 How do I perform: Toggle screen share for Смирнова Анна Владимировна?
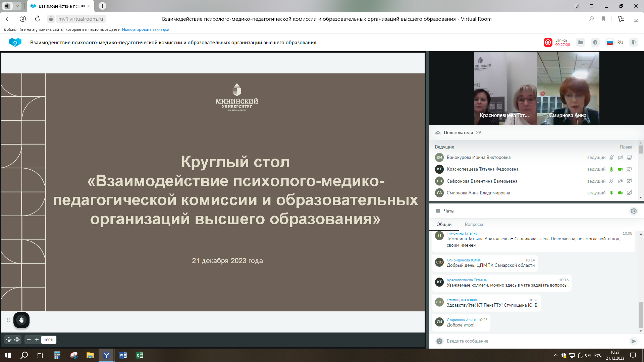click(x=629, y=193)
